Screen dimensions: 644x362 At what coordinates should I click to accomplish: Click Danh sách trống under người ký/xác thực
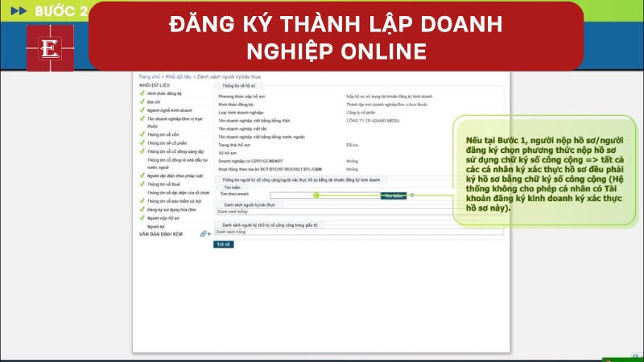pyautogui.click(x=233, y=212)
